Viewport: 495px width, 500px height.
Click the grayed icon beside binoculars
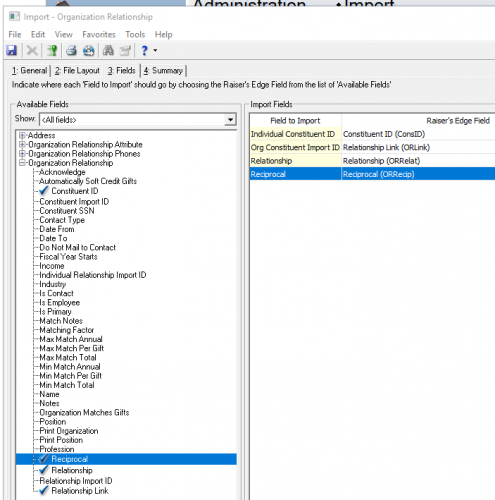(x=125, y=51)
